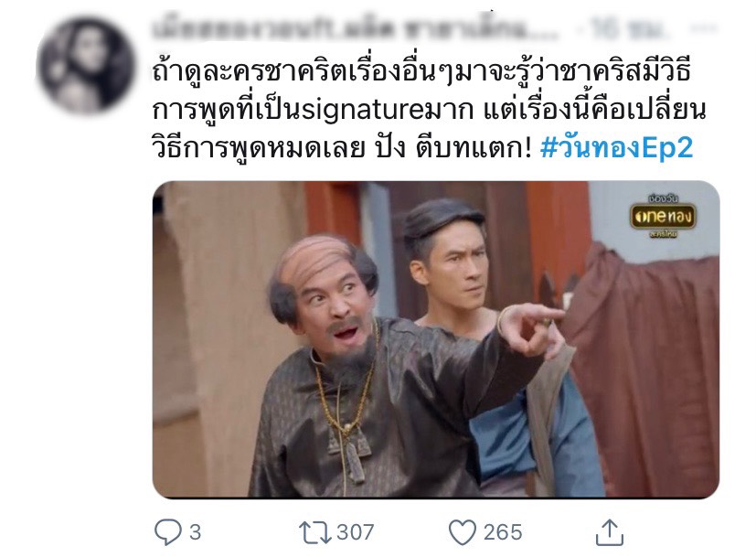Open the three-dot more options menu

704,30
